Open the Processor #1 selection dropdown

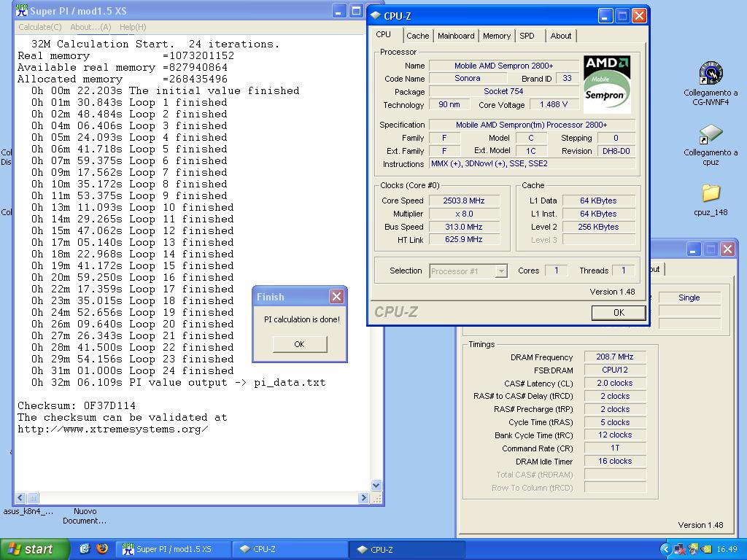(468, 271)
